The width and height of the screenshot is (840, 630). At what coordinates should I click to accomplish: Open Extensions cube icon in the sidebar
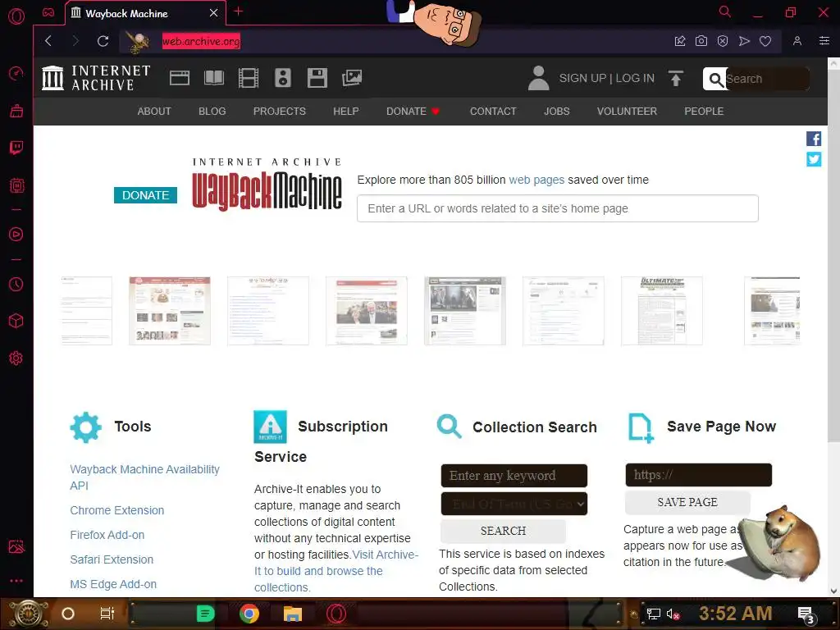pyautogui.click(x=16, y=321)
